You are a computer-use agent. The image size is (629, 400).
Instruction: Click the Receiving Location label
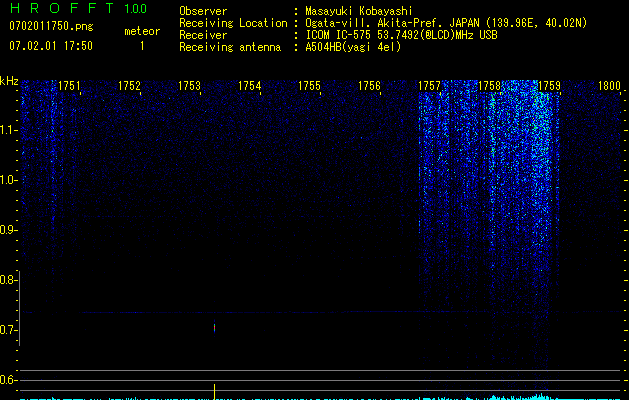point(233,23)
